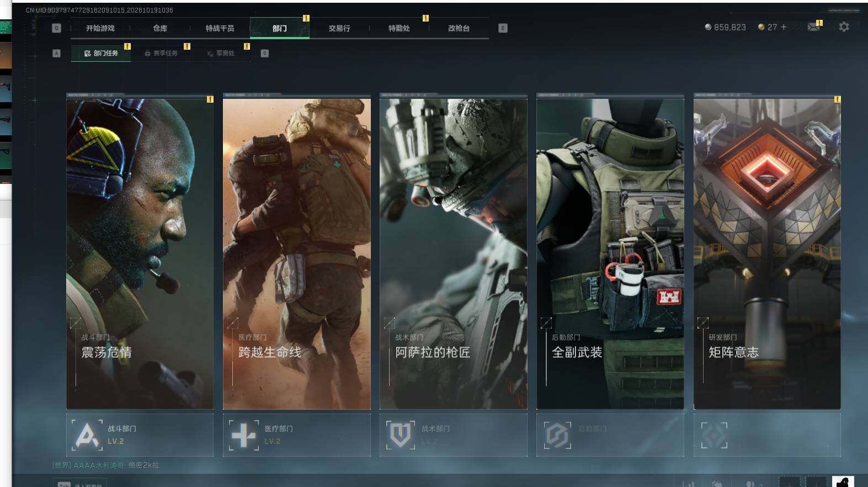Click the 医疗部门 LV.2 panel
The height and width of the screenshot is (487, 868).
click(x=297, y=435)
